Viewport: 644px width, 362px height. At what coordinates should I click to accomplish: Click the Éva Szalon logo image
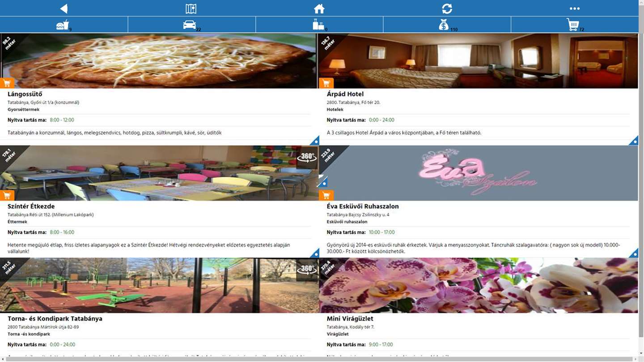[478, 173]
